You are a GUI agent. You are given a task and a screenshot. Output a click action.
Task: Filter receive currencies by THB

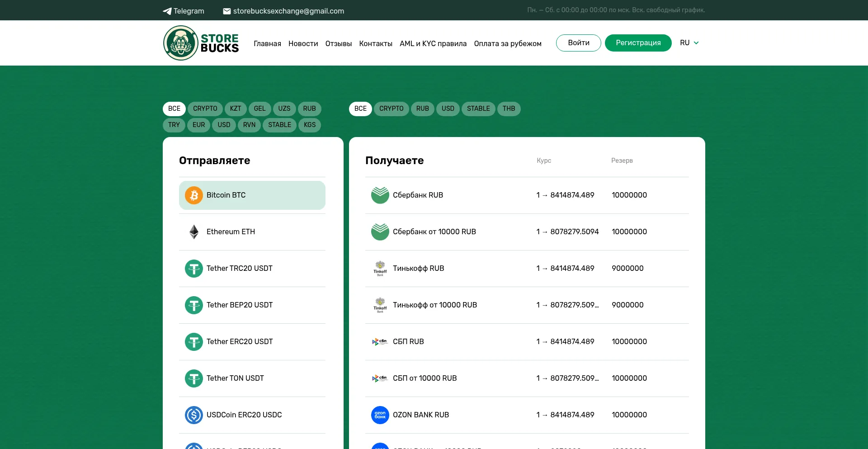509,109
